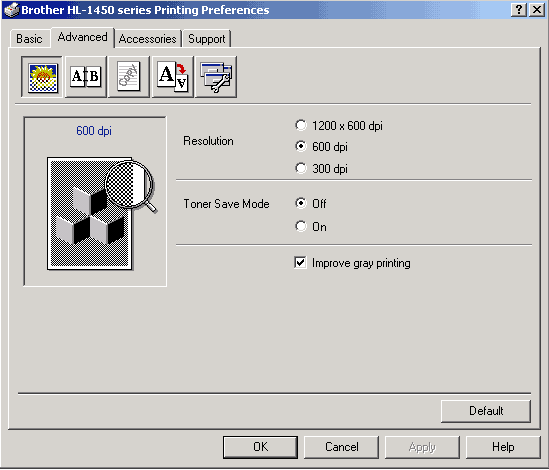Click the Resolution label
The height and width of the screenshot is (470, 549).
(x=208, y=141)
